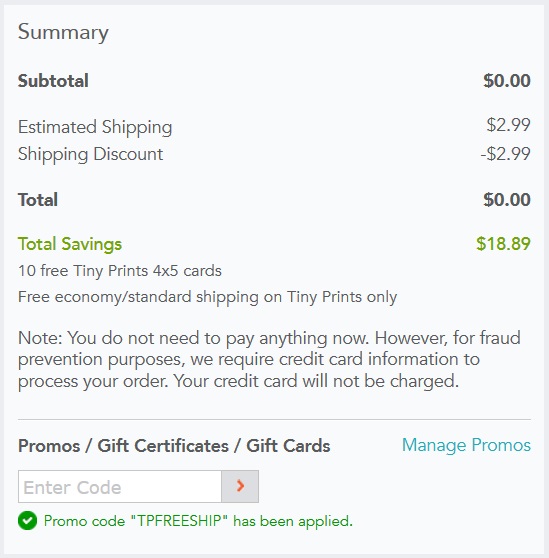Viewport: 549px width, 558px height.
Task: Click the Estimated Shipping label
Action: click(95, 127)
